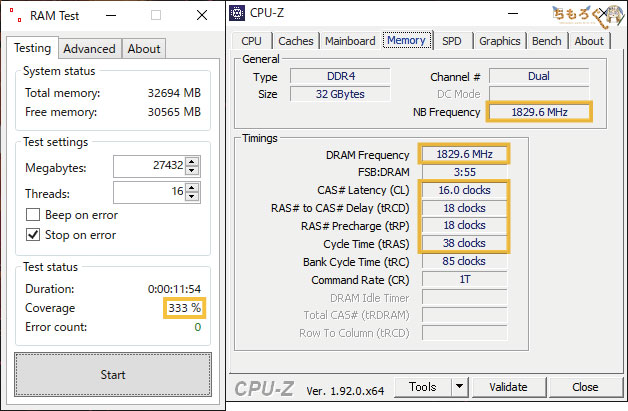Open Graphics tab in CPU-Z

[499, 41]
